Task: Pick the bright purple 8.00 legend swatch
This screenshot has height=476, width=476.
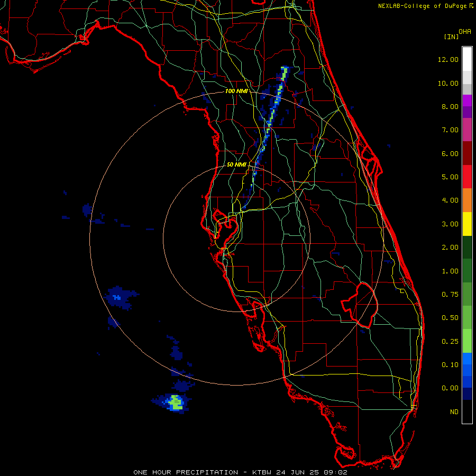Action: click(467, 100)
